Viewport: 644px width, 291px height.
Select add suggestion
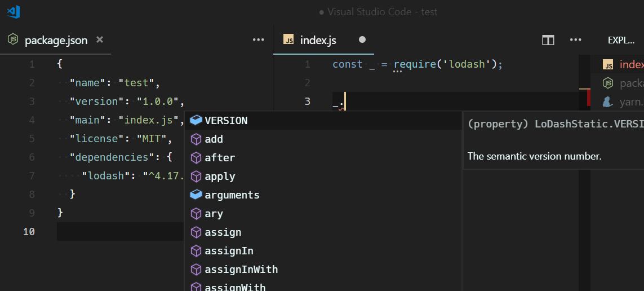(323, 139)
